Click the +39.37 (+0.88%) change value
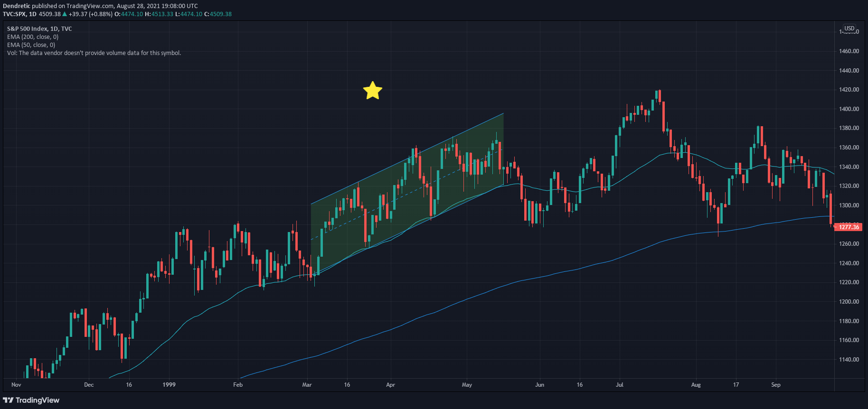 (x=91, y=14)
